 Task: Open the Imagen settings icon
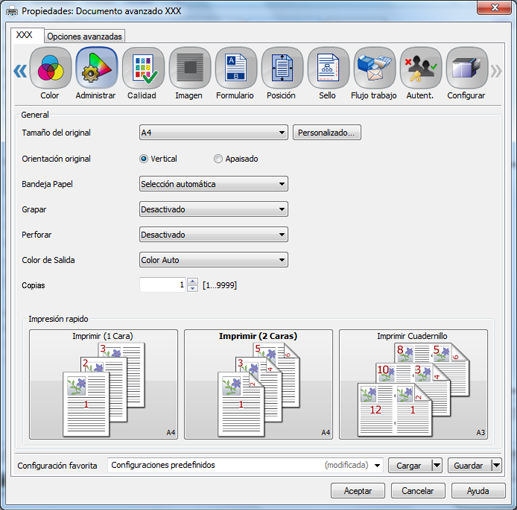point(190,68)
